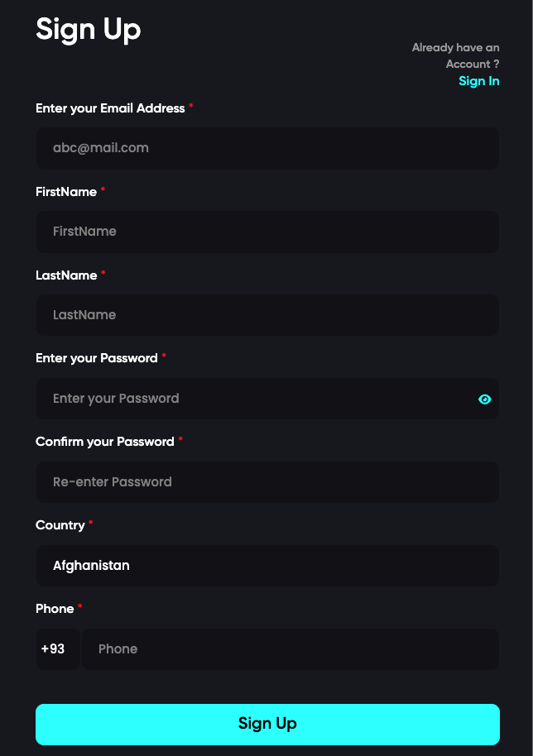Open the Country dropdown showing Afghanistan
The height and width of the screenshot is (756, 533).
(267, 566)
